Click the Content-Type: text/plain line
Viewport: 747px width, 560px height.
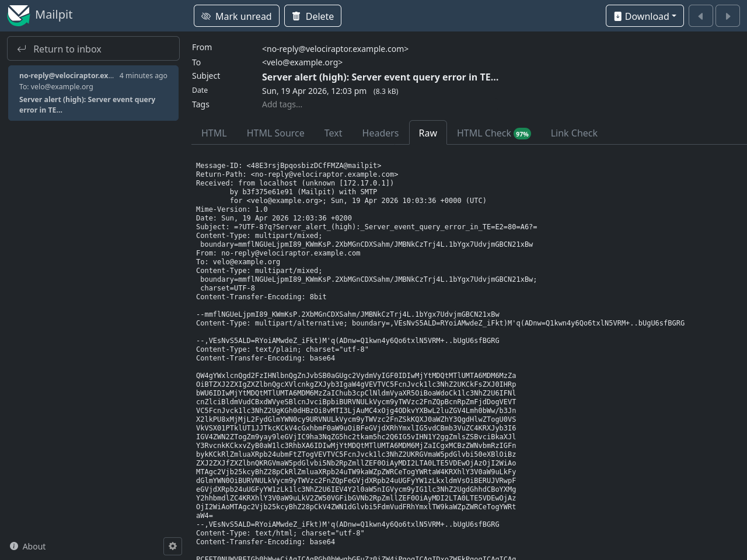[x=282, y=349]
